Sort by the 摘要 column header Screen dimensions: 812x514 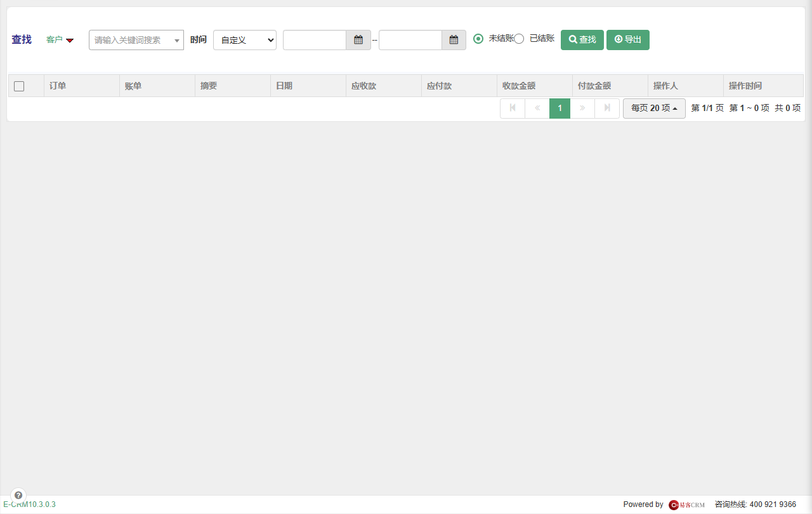(233, 86)
